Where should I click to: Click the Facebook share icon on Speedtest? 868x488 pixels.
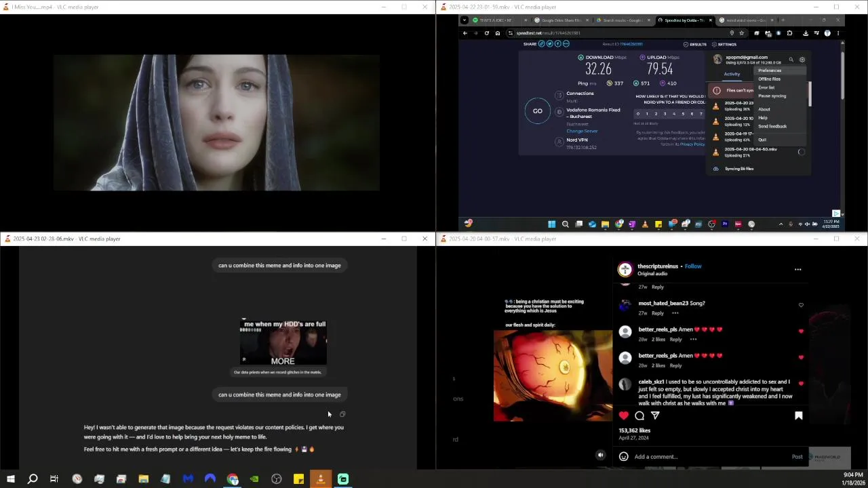[557, 44]
